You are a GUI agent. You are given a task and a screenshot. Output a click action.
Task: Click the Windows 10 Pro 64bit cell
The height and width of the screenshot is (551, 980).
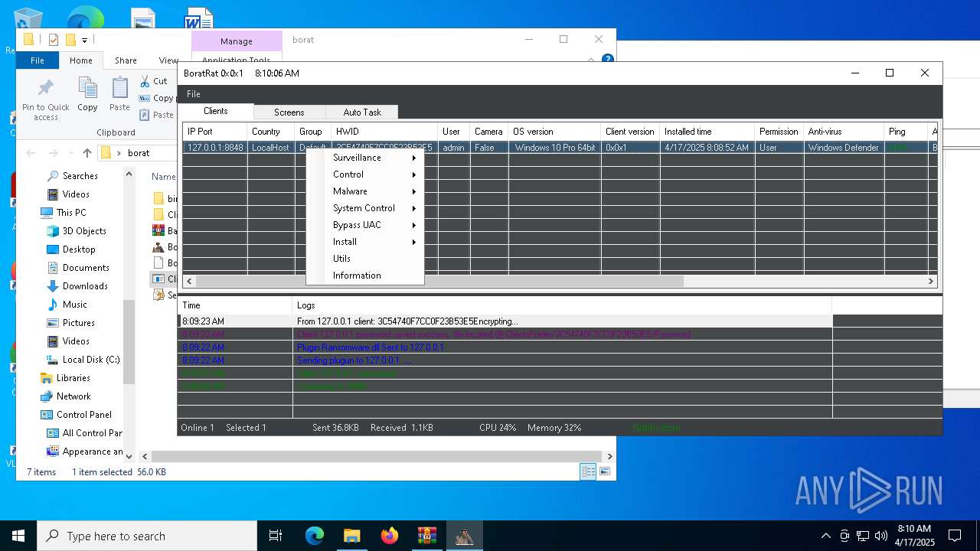555,148
